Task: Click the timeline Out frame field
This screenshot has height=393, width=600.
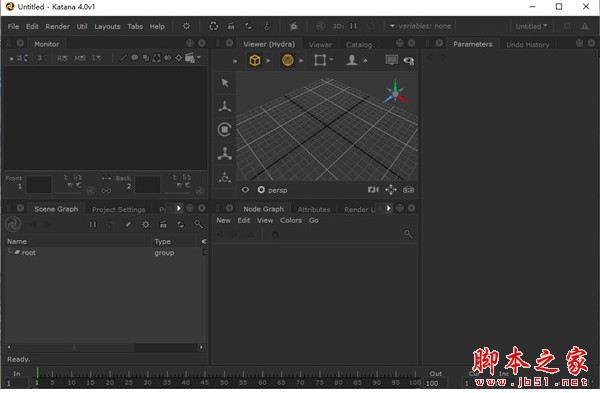Action: [x=435, y=383]
